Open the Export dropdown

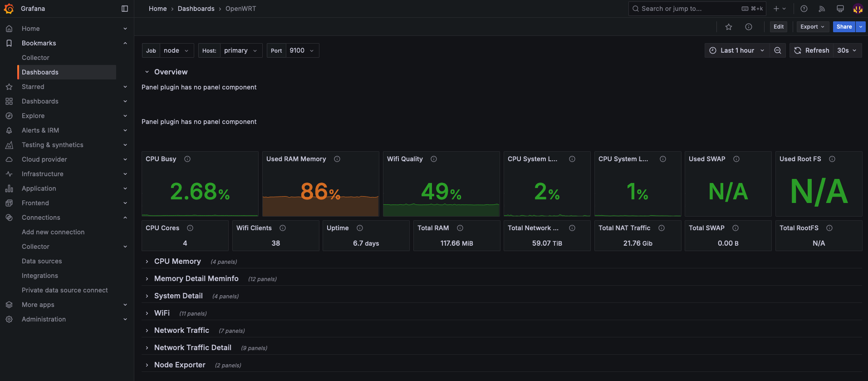coord(813,27)
